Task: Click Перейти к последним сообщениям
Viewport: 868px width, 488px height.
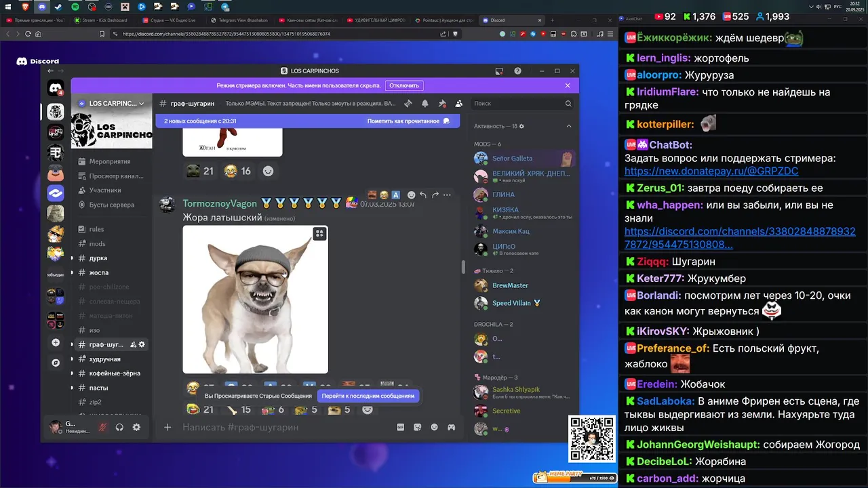Action: point(368,396)
